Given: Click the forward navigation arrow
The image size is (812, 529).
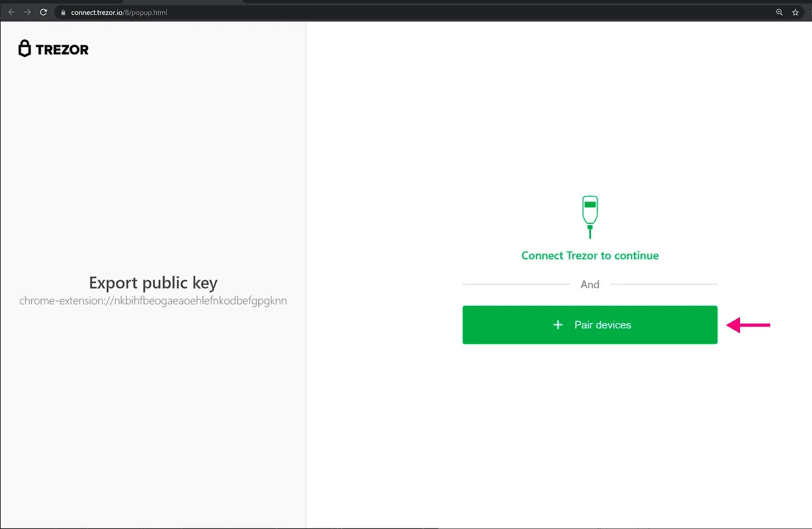Looking at the screenshot, I should pyautogui.click(x=27, y=12).
